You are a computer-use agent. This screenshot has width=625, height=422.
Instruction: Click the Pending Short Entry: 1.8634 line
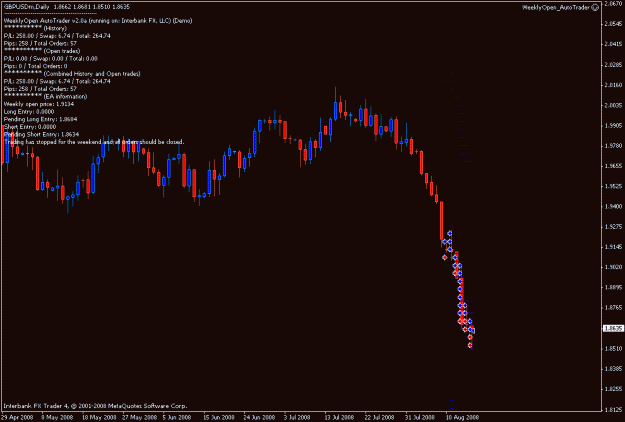pos(41,134)
